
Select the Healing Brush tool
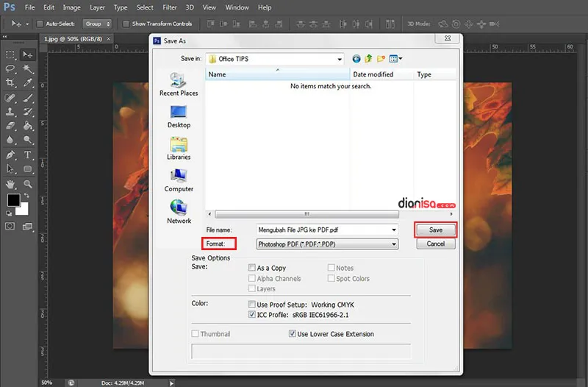pos(10,98)
